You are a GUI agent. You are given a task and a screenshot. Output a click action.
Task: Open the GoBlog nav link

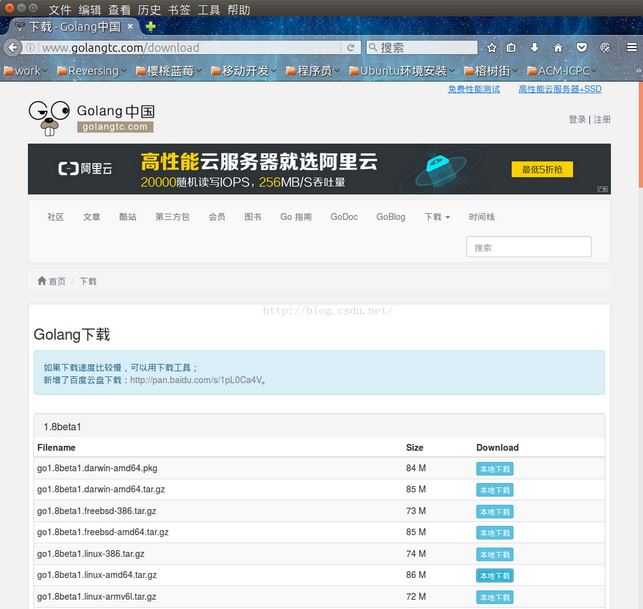pyautogui.click(x=391, y=217)
